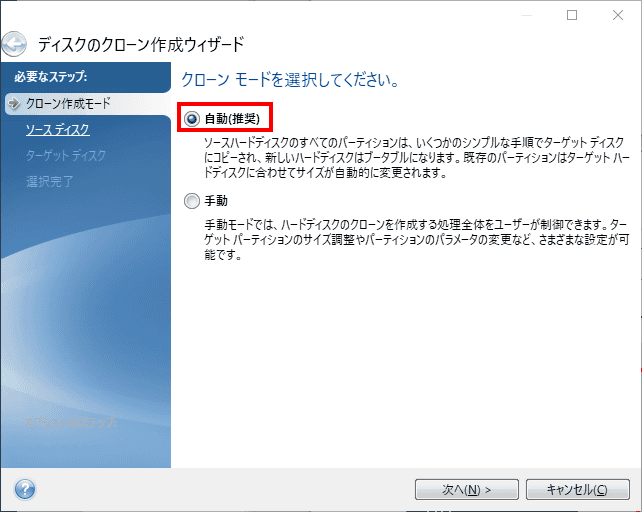This screenshot has width=642, height=512.
Task: Click the arrow icon beside クローン作成モード
Action: (x=15, y=104)
